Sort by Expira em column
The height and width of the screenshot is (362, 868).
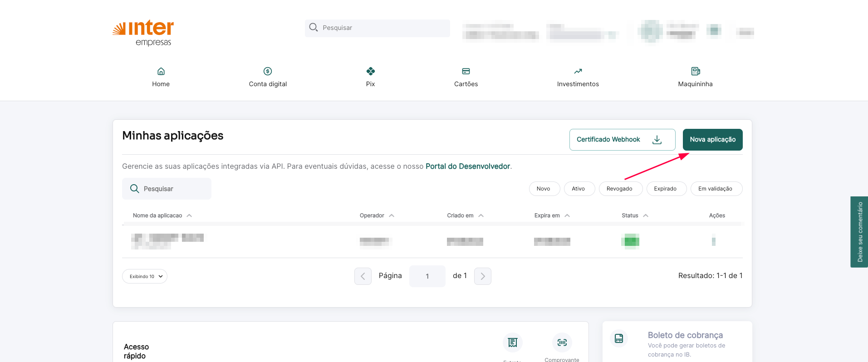coord(552,215)
